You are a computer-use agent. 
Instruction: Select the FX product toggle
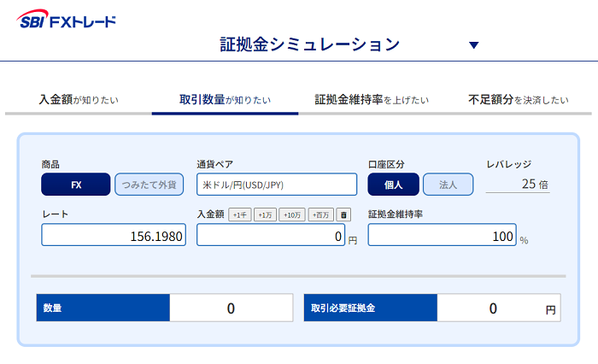click(76, 185)
